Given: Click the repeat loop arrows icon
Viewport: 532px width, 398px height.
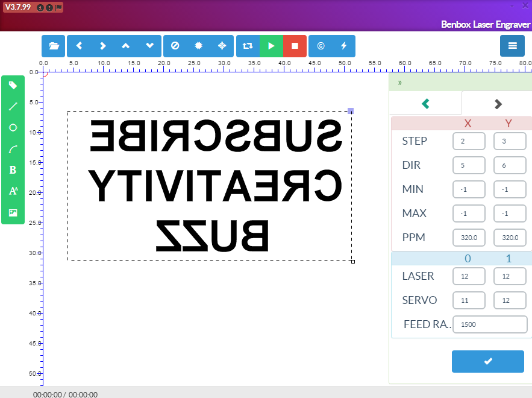Looking at the screenshot, I should point(248,46).
